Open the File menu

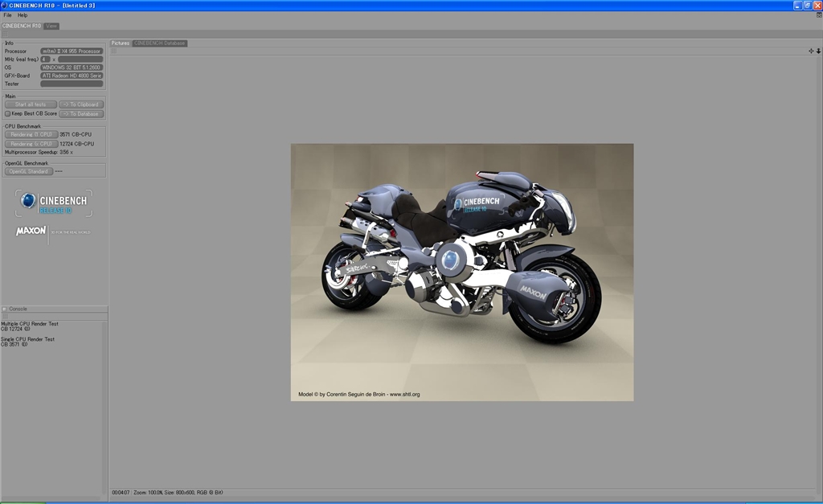[x=7, y=15]
